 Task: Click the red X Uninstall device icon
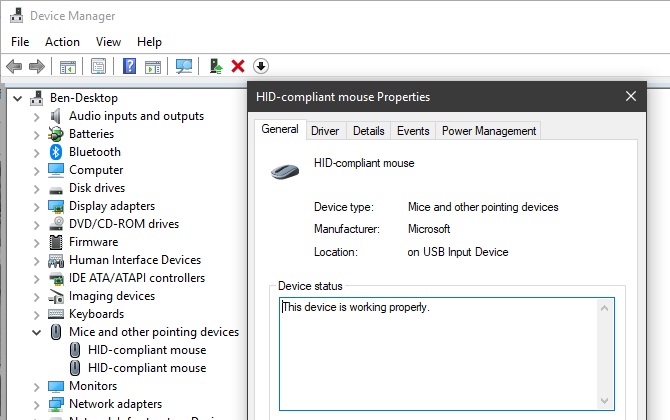(x=238, y=66)
